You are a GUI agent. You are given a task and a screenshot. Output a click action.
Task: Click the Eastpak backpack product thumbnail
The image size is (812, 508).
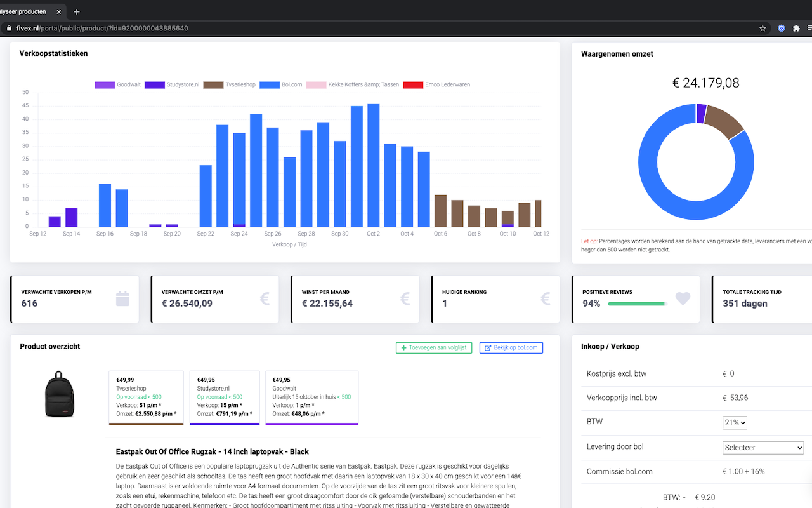(58, 395)
